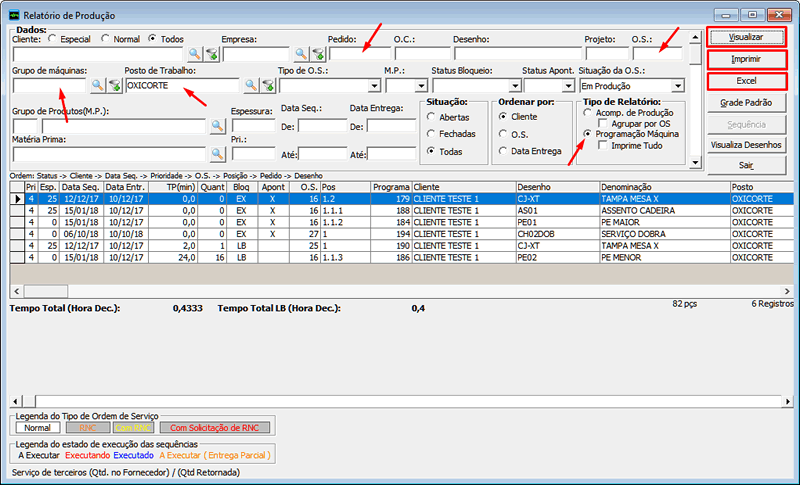This screenshot has width=800, height=485.
Task: Click the grid horizontal scrollbar right arrow
Action: point(787,291)
